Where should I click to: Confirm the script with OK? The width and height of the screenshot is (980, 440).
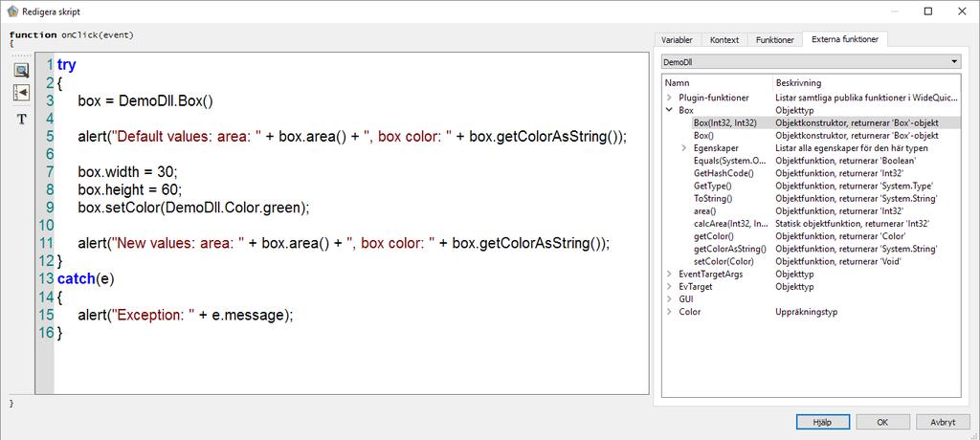click(882, 422)
